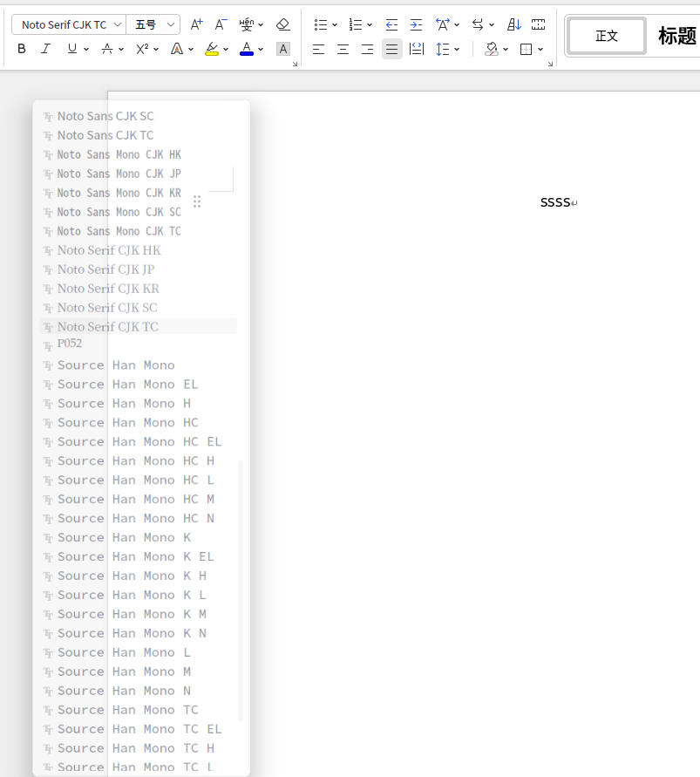
Task: Choose Noto Sans Mono CJK HK font
Action: 139,154
